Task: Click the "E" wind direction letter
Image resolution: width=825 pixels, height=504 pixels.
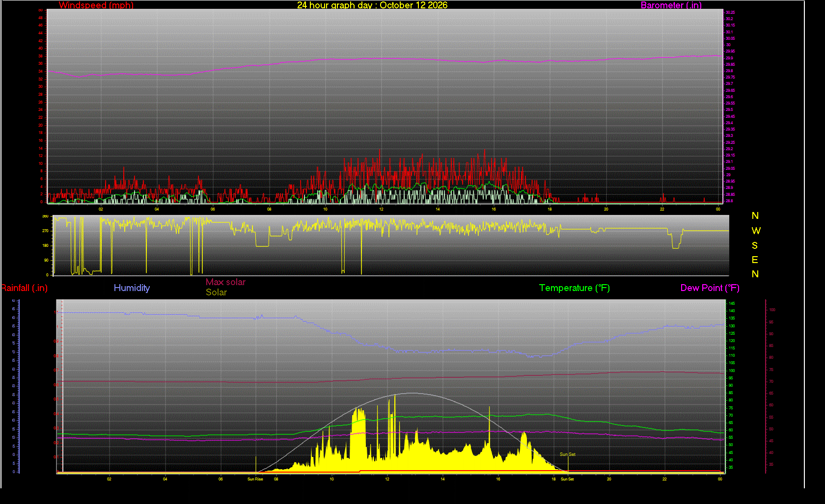Action: point(755,260)
